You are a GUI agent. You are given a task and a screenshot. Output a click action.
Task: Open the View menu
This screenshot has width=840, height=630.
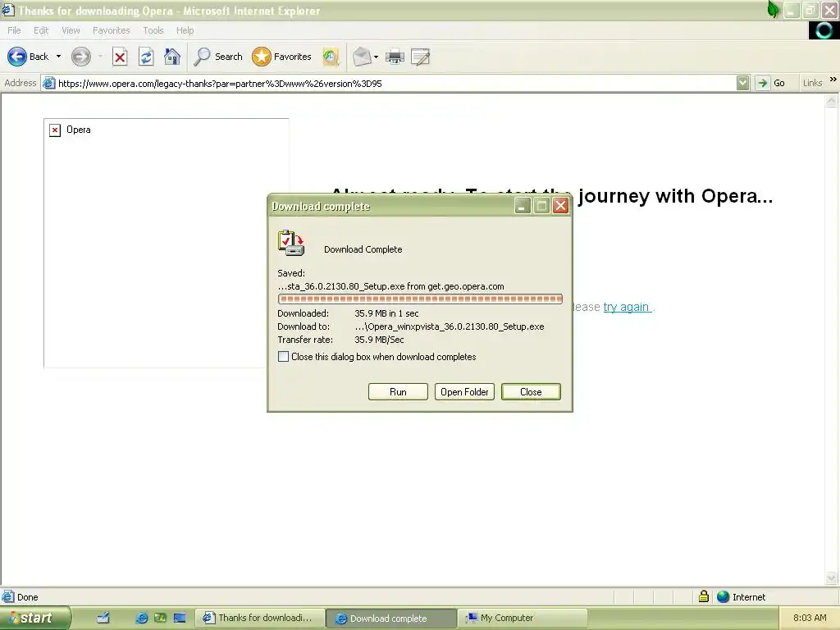click(71, 30)
